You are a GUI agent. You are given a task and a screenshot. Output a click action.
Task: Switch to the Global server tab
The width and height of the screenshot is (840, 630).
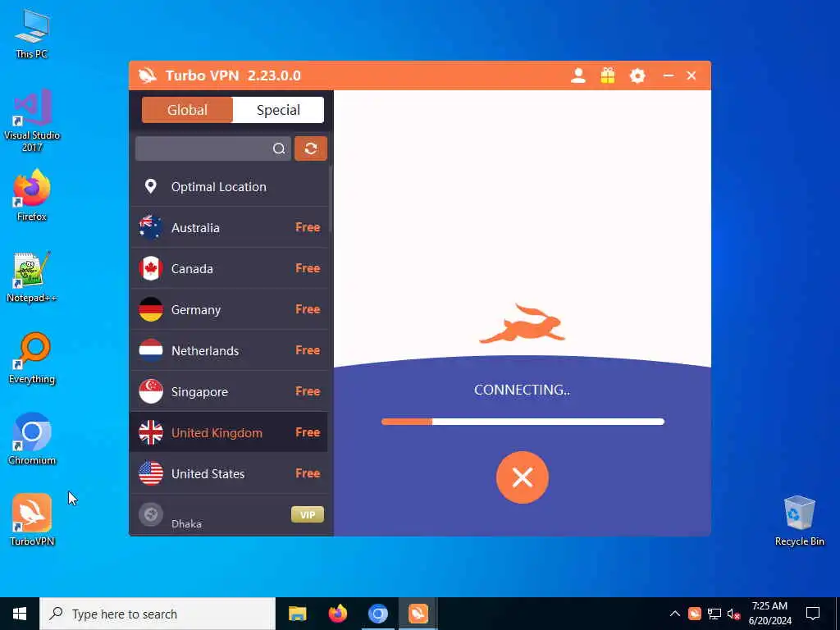click(187, 110)
